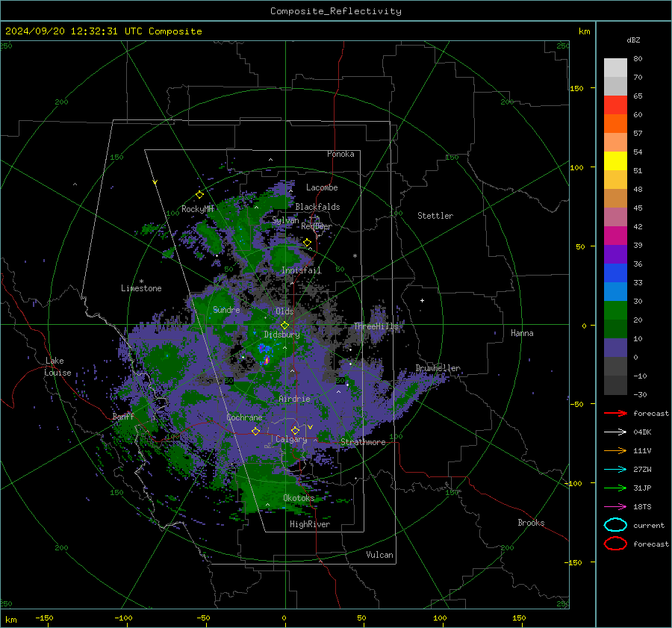
Task: Click the ThreeHills city label
Action: pos(376,326)
